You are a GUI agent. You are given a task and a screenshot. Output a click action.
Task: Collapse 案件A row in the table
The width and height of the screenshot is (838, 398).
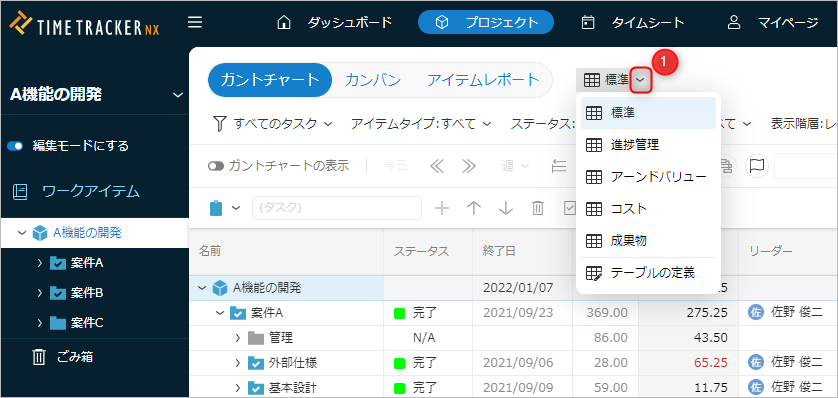point(220,313)
